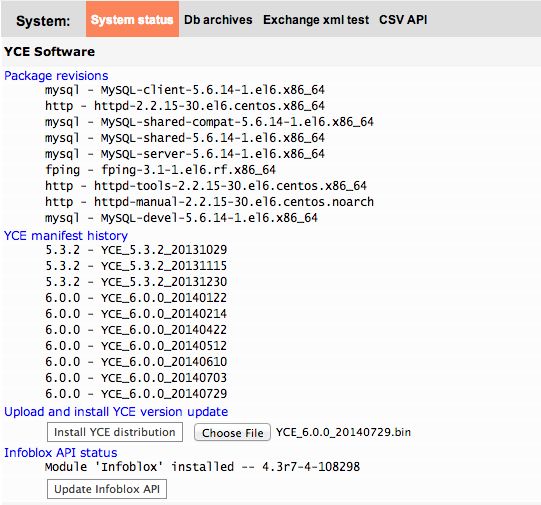This screenshot has height=505, width=541.
Task: Click the YCE Software title
Action: point(49,52)
